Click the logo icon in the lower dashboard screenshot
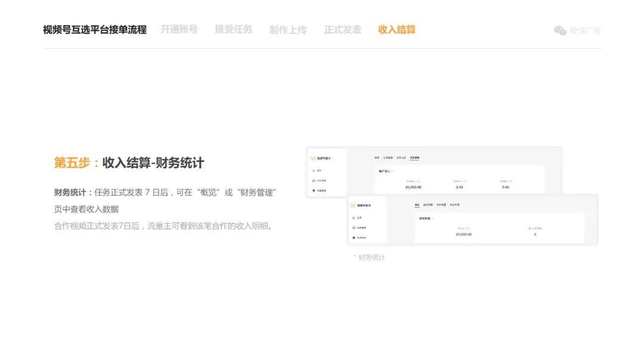The height and width of the screenshot is (363, 644). click(x=353, y=205)
